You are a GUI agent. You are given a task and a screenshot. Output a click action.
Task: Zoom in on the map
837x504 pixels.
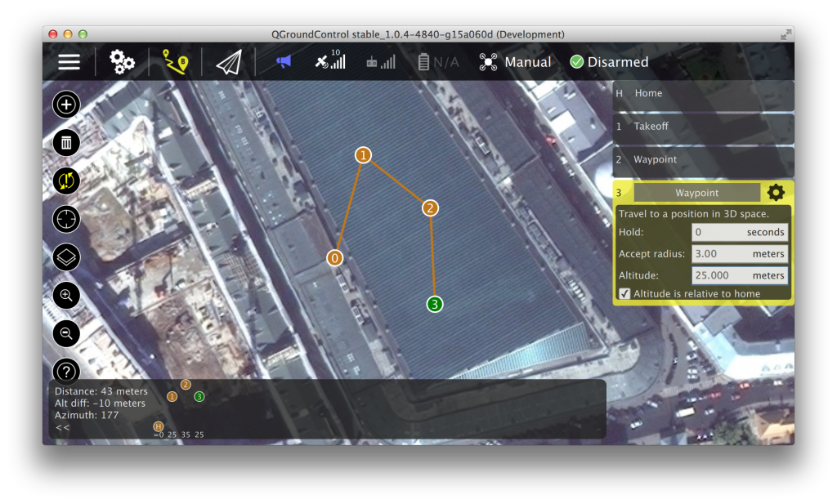[x=66, y=295]
